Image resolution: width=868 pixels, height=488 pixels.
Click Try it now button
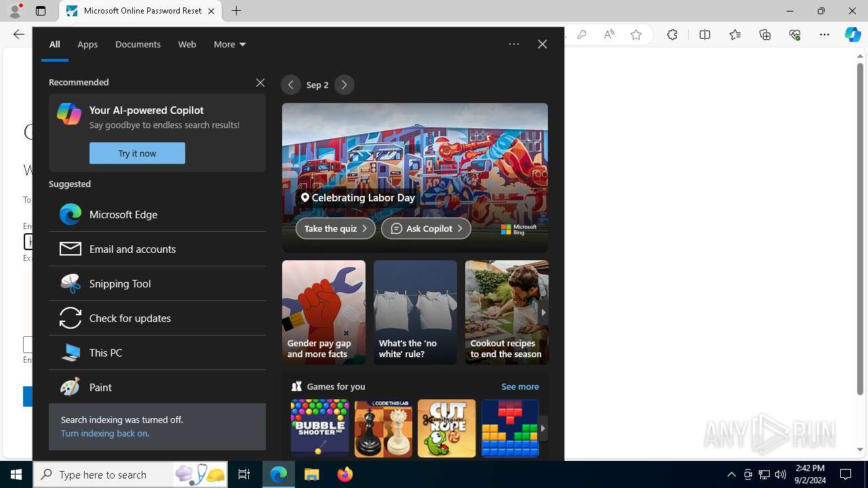coord(137,153)
